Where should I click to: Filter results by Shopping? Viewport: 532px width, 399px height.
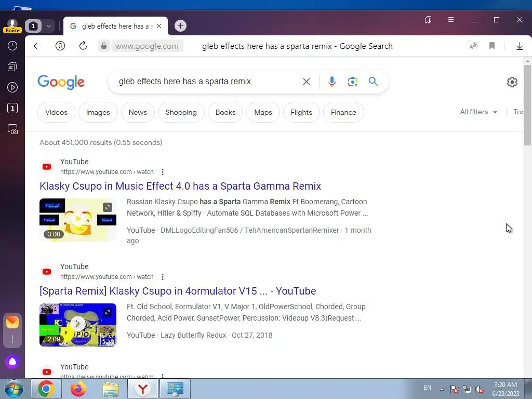181,112
